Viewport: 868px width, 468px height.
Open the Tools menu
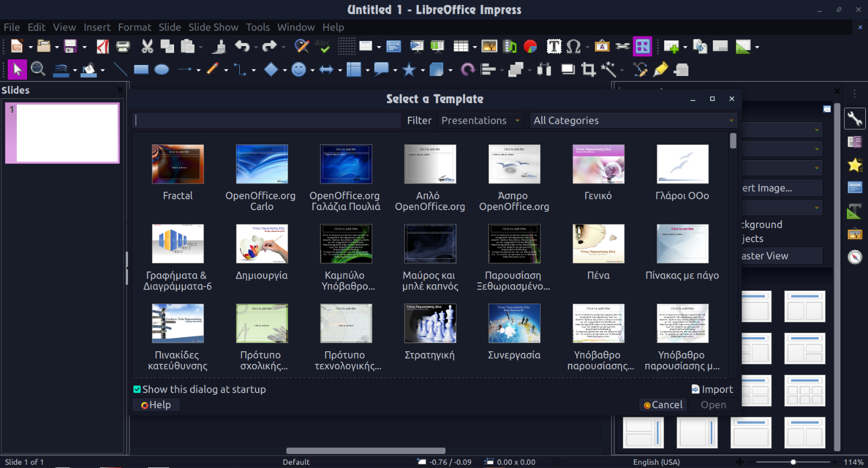coord(258,27)
